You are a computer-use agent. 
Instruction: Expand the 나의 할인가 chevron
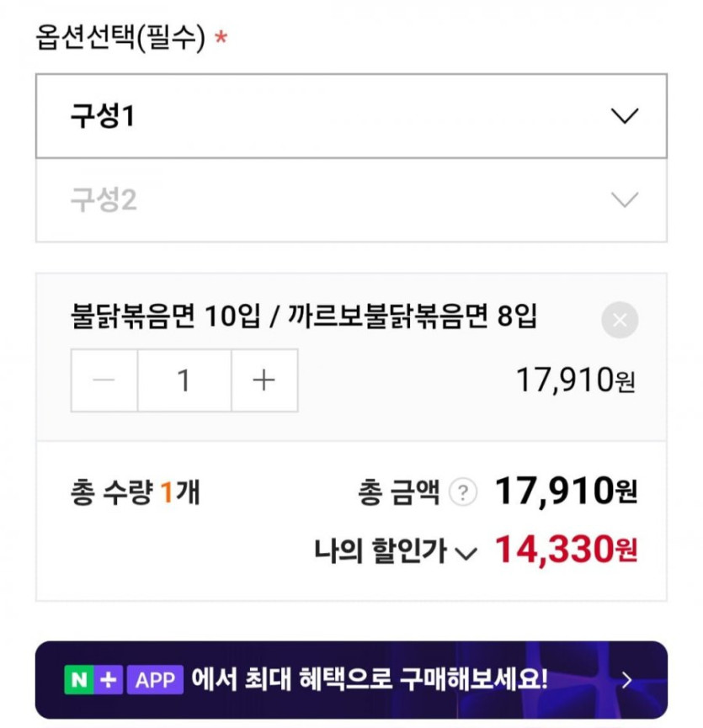[x=466, y=553]
